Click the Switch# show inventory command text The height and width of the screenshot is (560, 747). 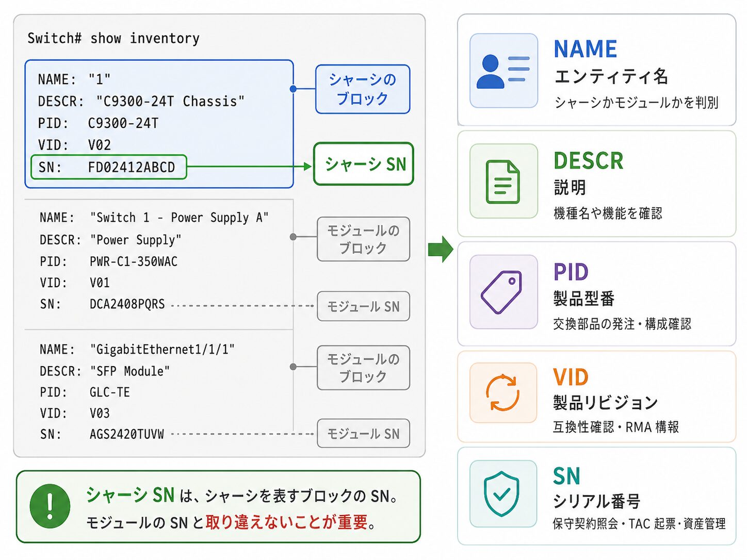[113, 38]
